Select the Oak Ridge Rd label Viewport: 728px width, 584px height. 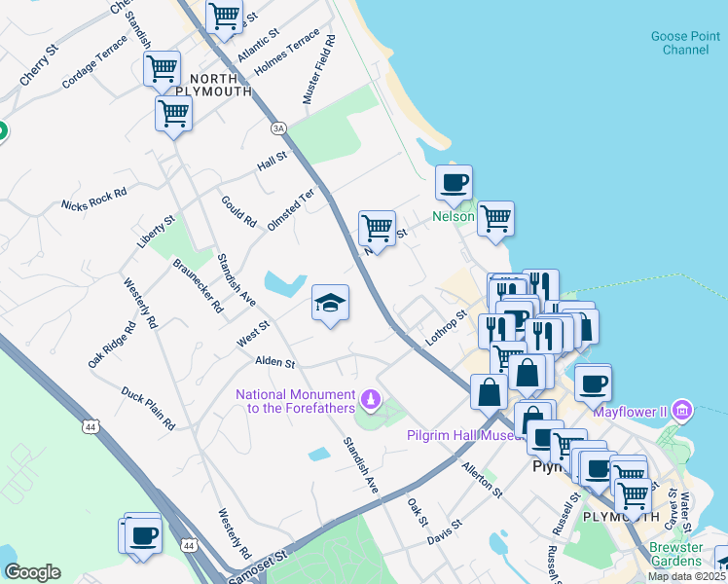click(x=112, y=345)
